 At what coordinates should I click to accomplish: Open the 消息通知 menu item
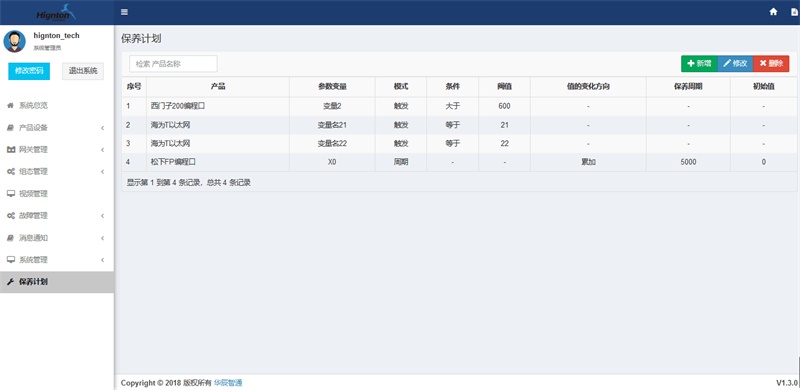click(x=57, y=238)
